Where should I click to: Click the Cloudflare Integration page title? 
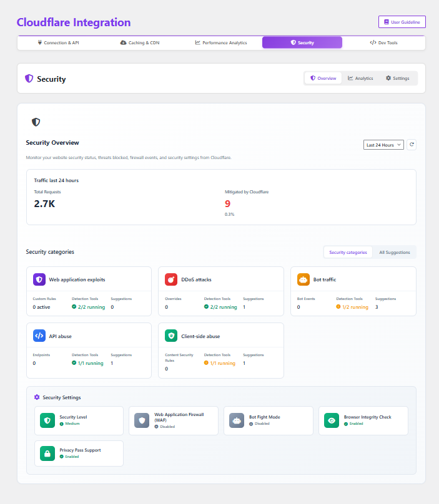[x=74, y=22]
